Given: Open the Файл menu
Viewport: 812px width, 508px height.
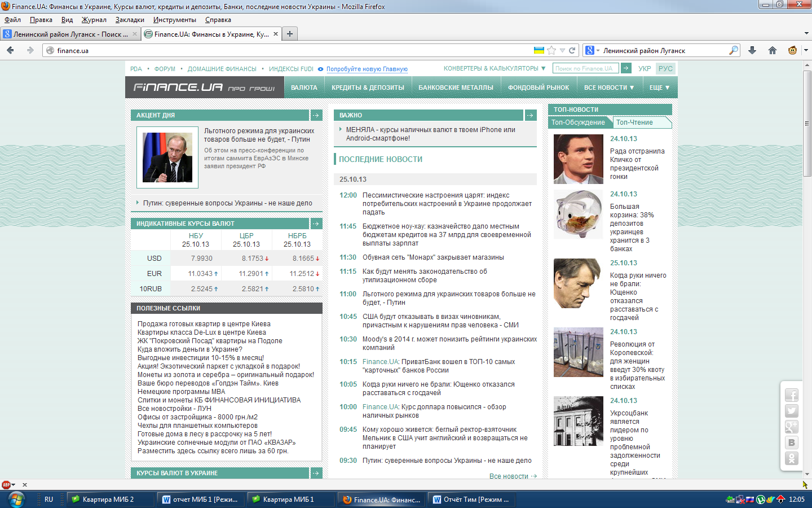Looking at the screenshot, I should pyautogui.click(x=12, y=20).
